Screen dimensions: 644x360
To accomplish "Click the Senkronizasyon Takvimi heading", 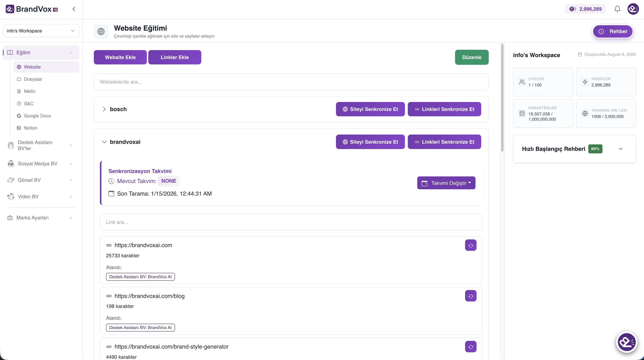I will tap(140, 171).
